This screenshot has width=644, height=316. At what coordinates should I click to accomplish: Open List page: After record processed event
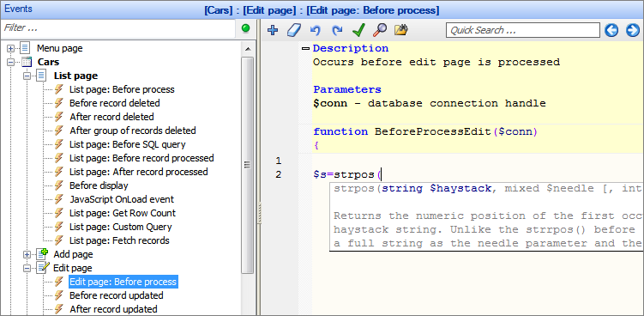pos(139,172)
